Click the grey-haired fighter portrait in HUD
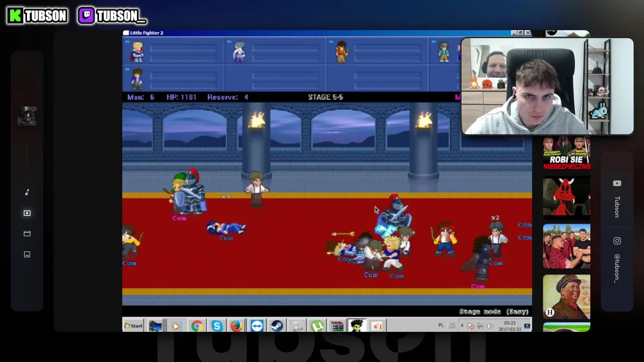 (239, 52)
